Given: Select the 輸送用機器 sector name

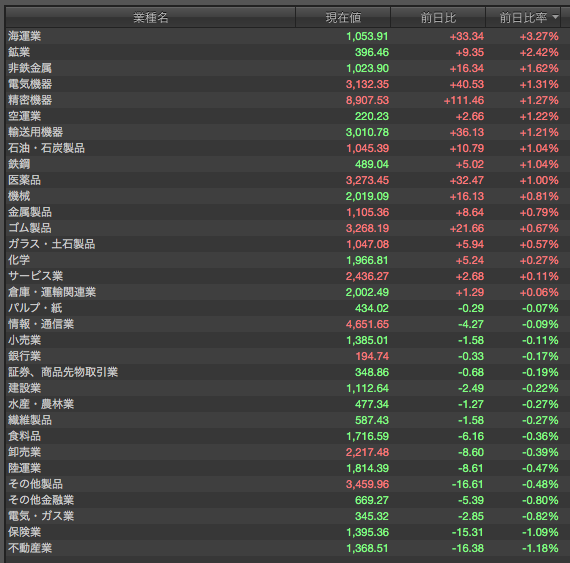Looking at the screenshot, I should click(36, 132).
